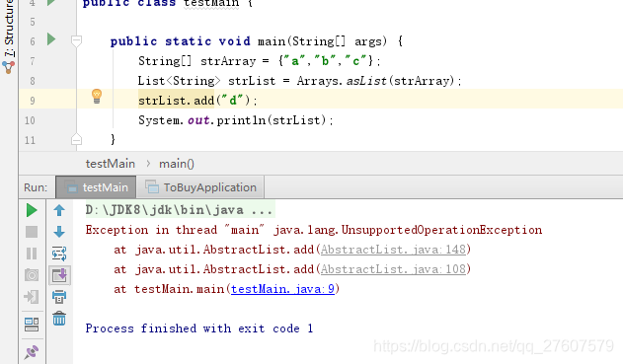Toggle scroll to end of console

[59, 275]
